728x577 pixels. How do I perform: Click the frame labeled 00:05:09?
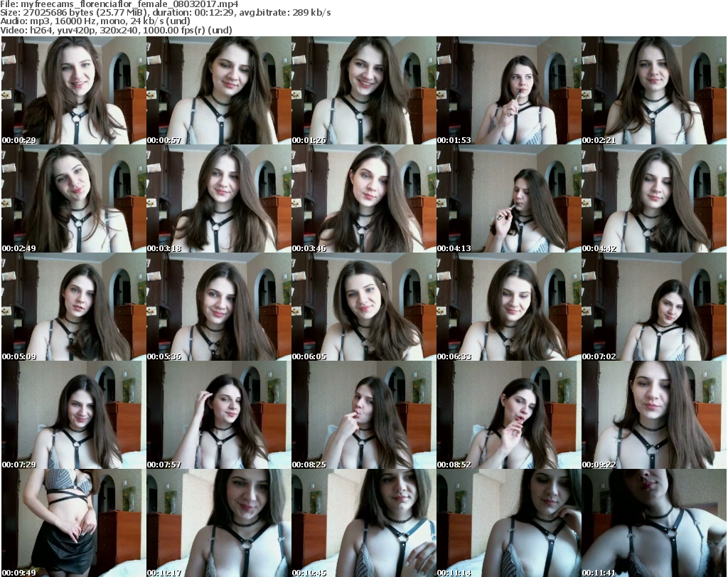coord(74,307)
